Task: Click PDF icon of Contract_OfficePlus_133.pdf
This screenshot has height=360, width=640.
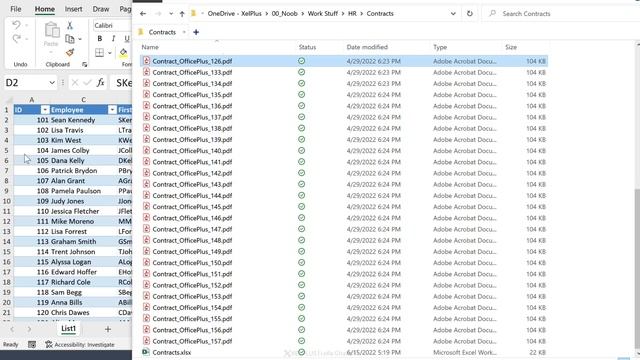Action: 146,72
